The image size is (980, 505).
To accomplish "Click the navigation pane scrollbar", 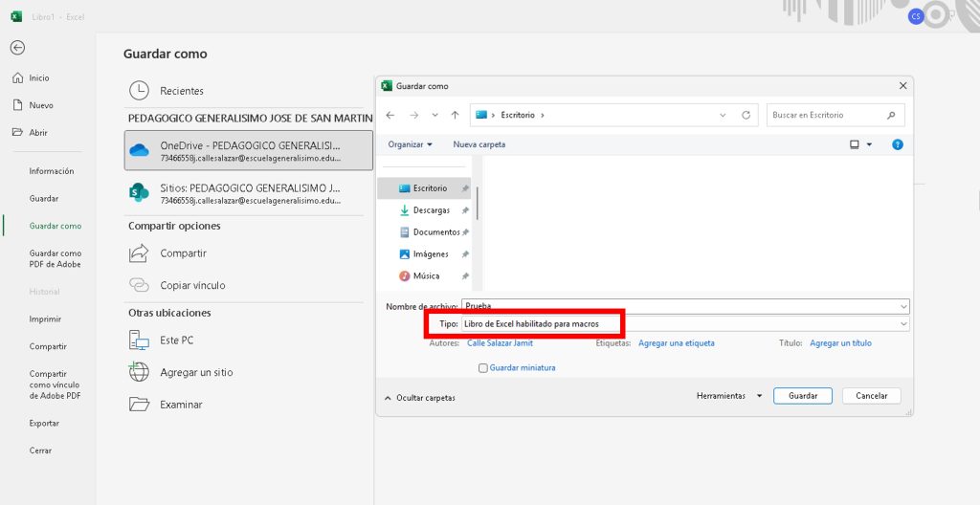I will 478,201.
